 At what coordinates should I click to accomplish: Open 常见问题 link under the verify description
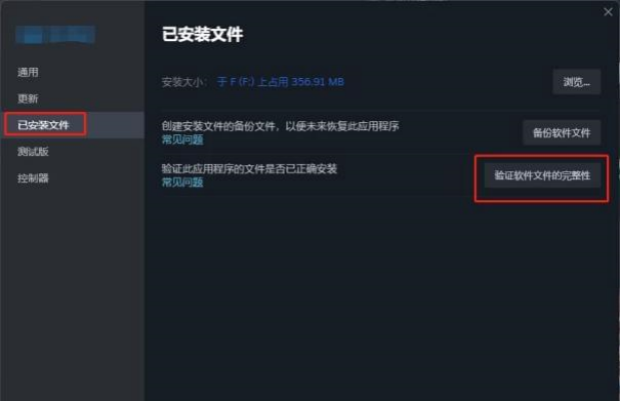coord(183,182)
